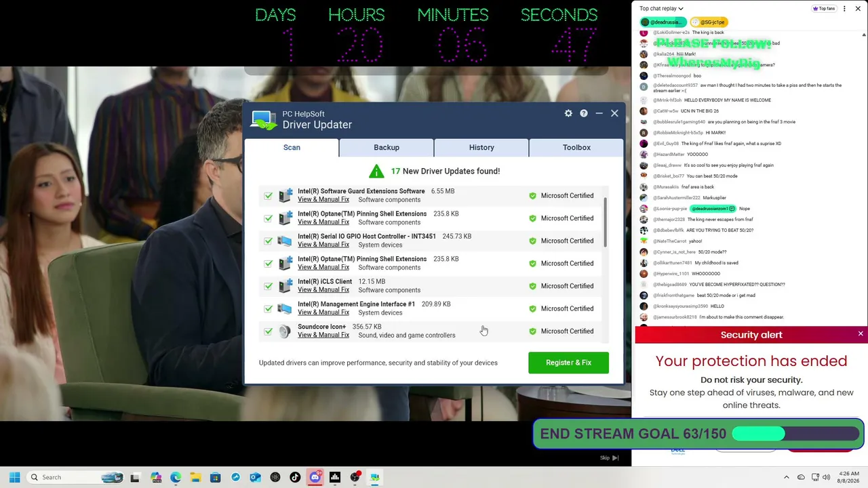Show hidden icons in system tray
This screenshot has width=868, height=488.
pyautogui.click(x=787, y=477)
